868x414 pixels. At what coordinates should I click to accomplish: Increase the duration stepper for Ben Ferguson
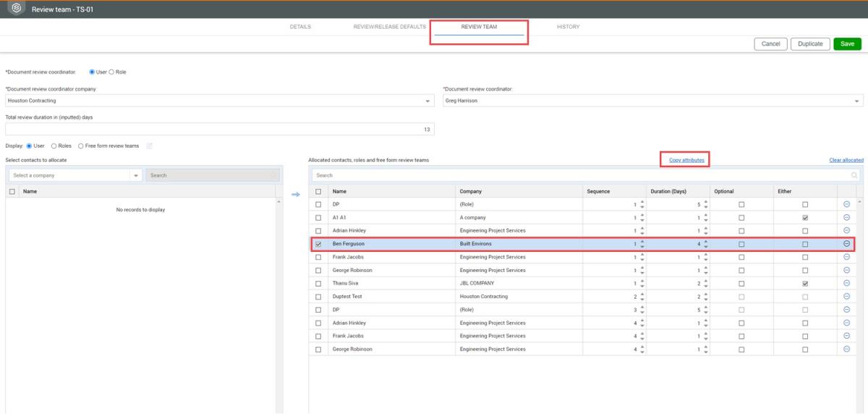pyautogui.click(x=706, y=242)
